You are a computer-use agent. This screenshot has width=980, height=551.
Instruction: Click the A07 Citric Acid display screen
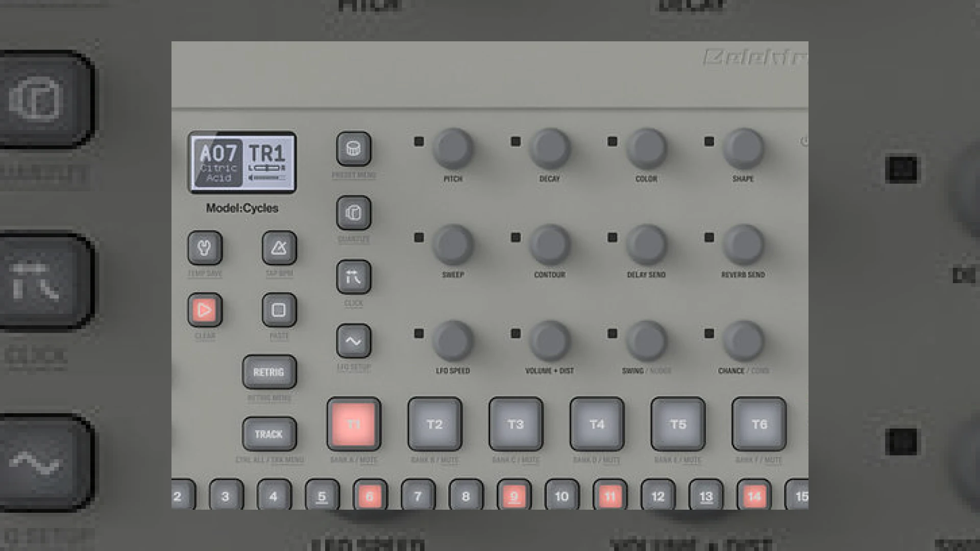coord(242,163)
